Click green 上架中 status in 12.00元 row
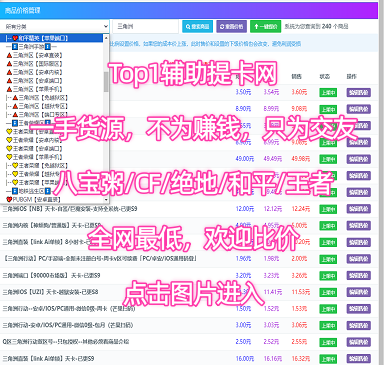The width and height of the screenshot is (384, 365). tap(328, 209)
